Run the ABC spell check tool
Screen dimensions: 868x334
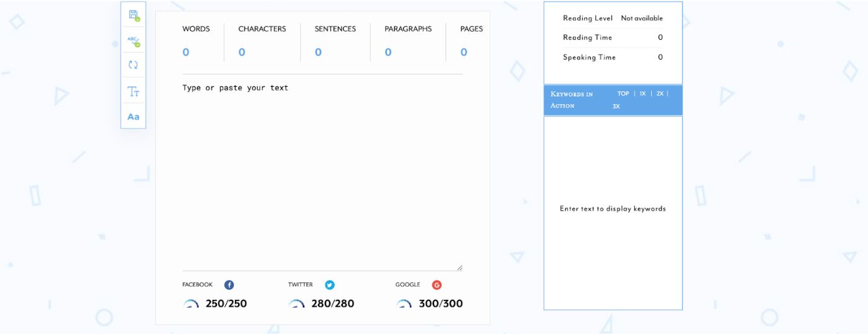(x=133, y=42)
